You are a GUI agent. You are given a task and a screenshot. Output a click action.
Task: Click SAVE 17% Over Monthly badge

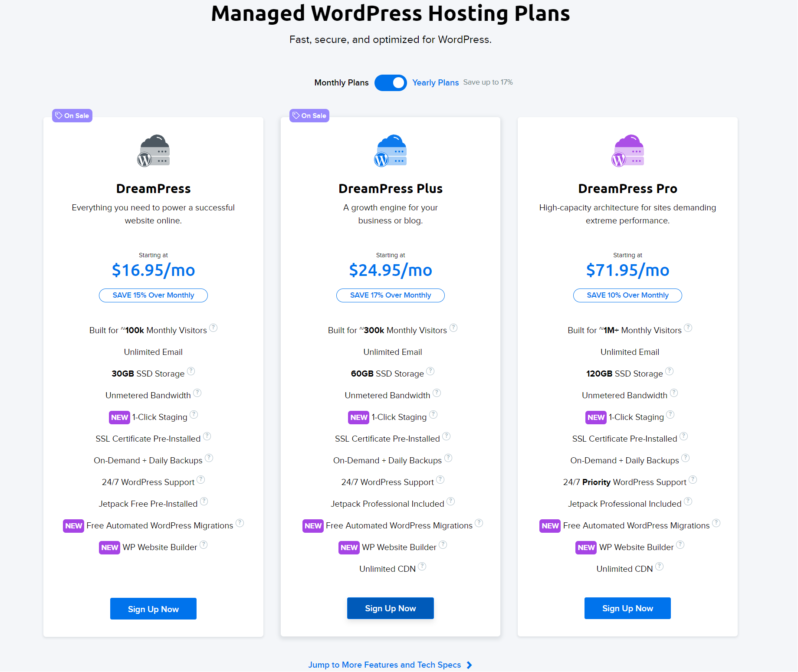[391, 295]
